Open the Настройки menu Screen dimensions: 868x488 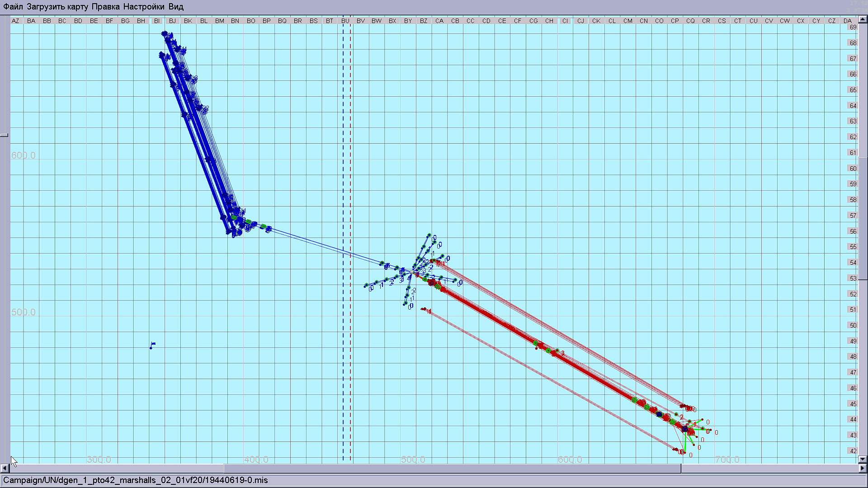[x=144, y=7]
